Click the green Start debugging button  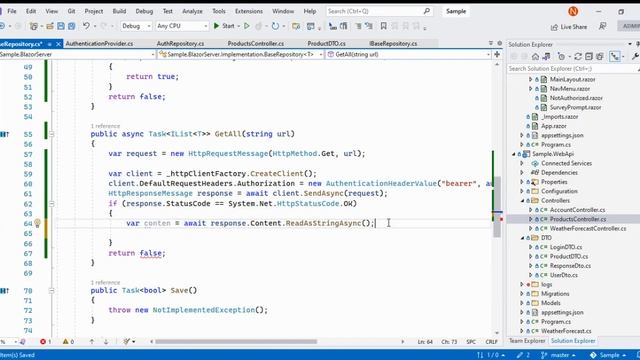224,26
